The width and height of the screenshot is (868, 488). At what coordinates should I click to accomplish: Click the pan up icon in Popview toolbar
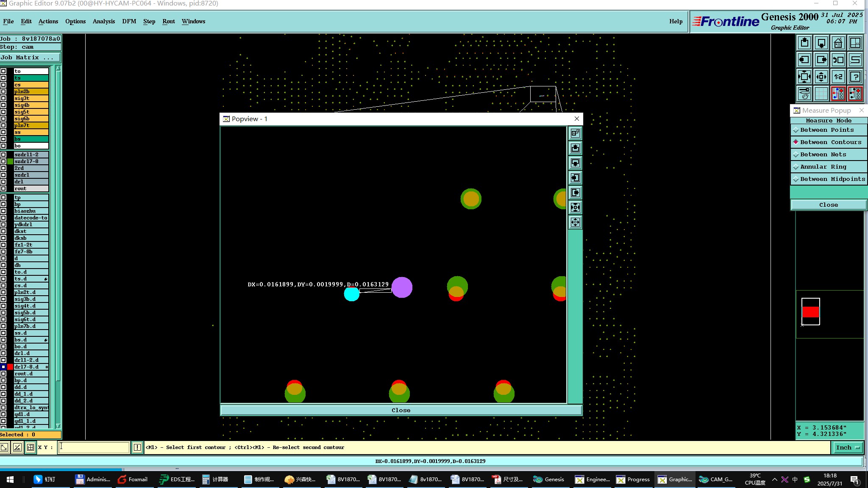point(575,148)
